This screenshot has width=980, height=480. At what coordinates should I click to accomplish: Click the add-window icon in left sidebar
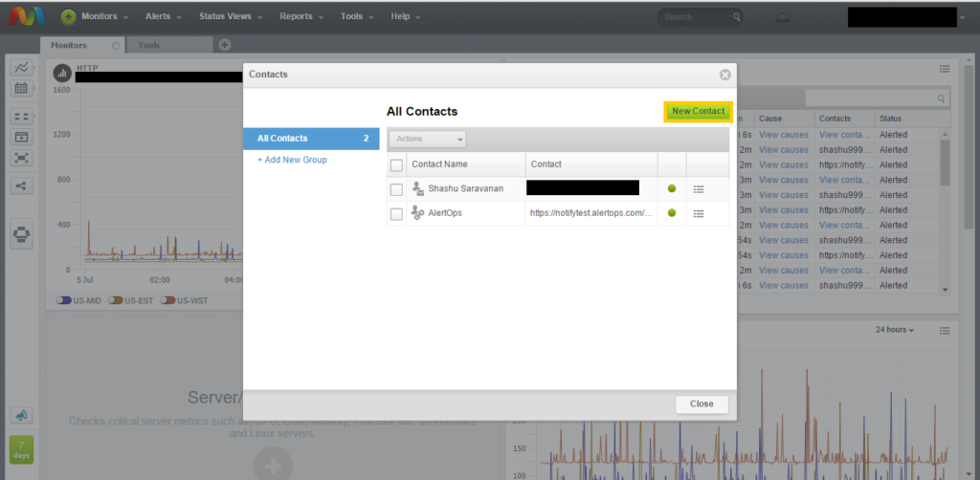[21, 137]
